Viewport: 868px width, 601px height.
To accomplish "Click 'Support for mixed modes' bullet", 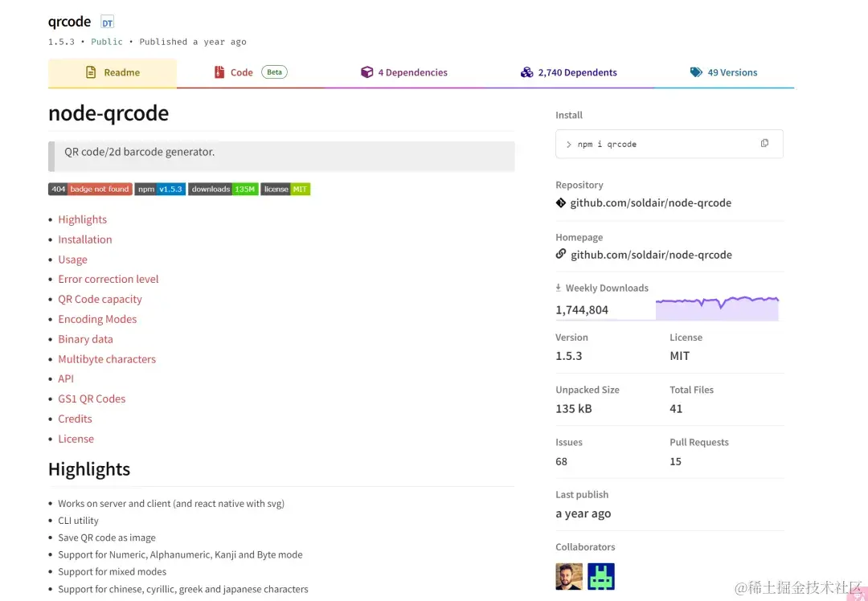I will [112, 571].
